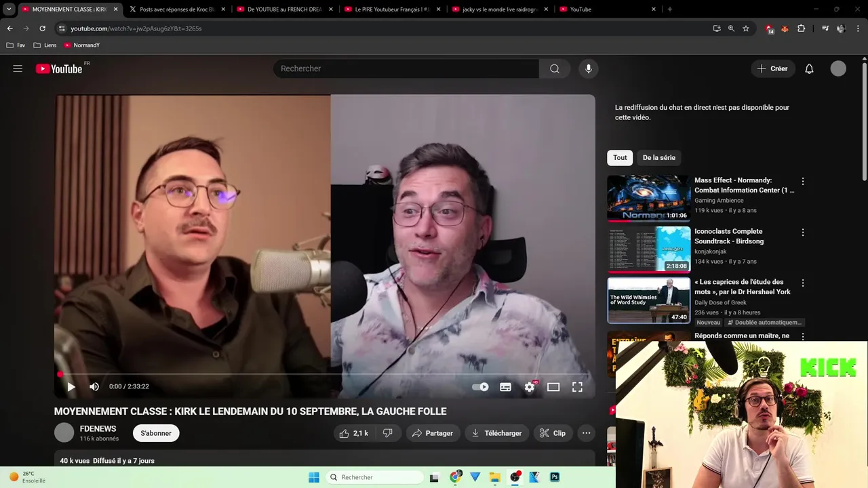Go to the YouTube home logo

click(x=59, y=68)
